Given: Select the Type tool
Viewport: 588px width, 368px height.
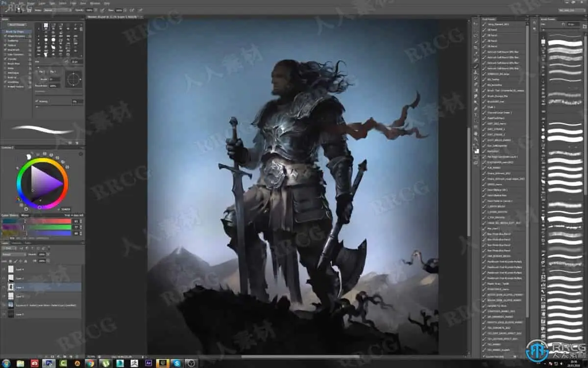Looking at the screenshot, I should pos(476,115).
